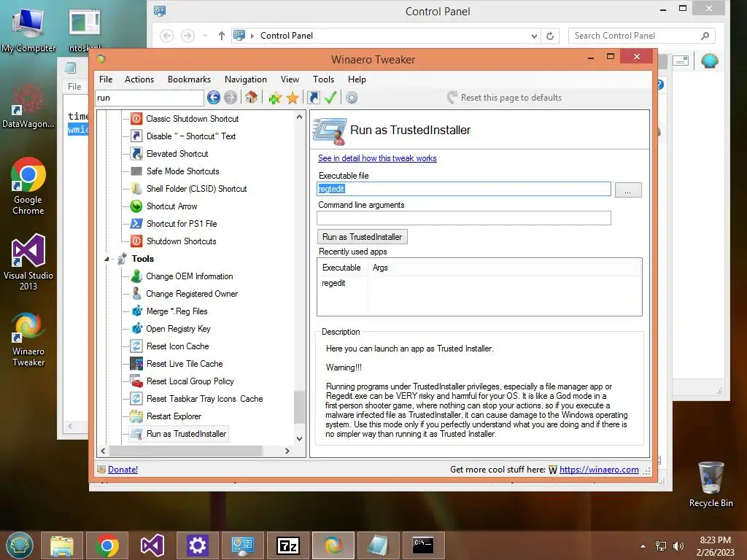Open the File menu in Winaero Tweaker
The height and width of the screenshot is (560, 747).
point(106,79)
